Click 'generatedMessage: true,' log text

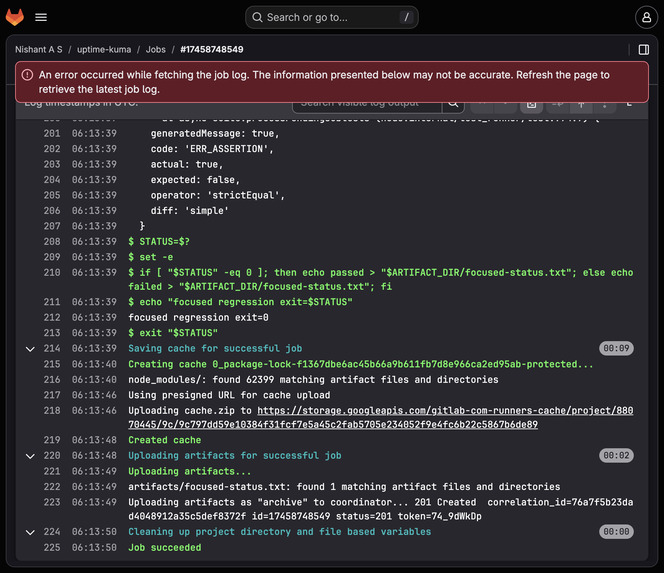[x=215, y=133]
